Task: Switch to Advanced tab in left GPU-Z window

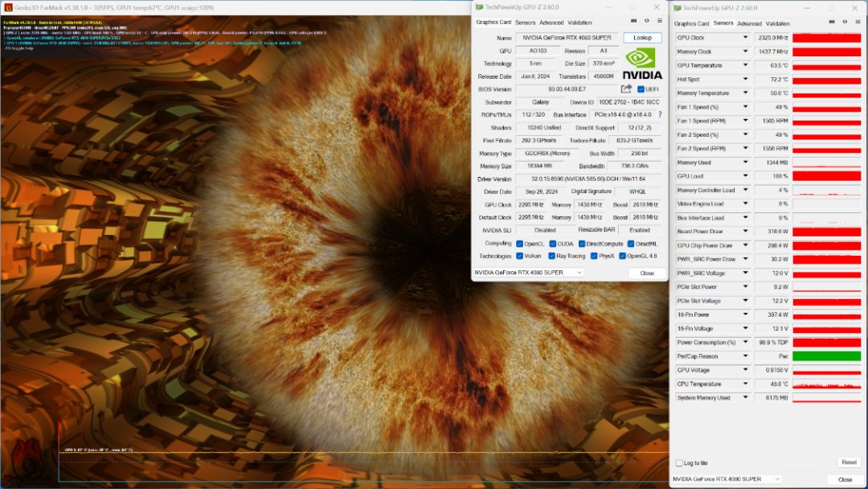Action: (551, 23)
